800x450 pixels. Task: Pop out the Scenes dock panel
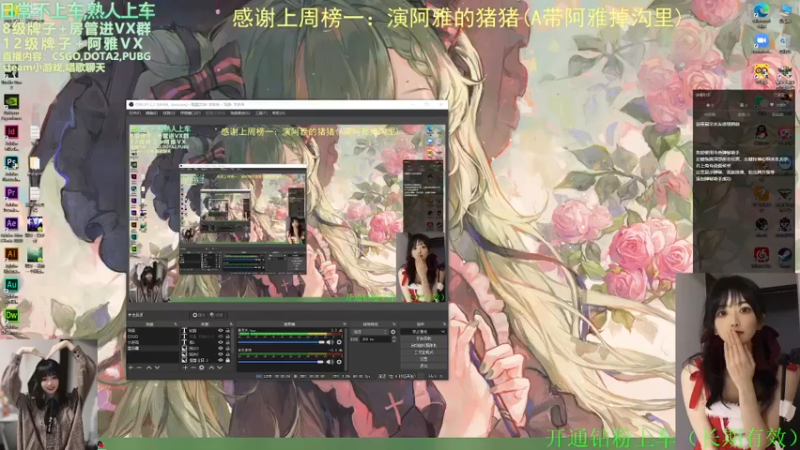point(176,324)
